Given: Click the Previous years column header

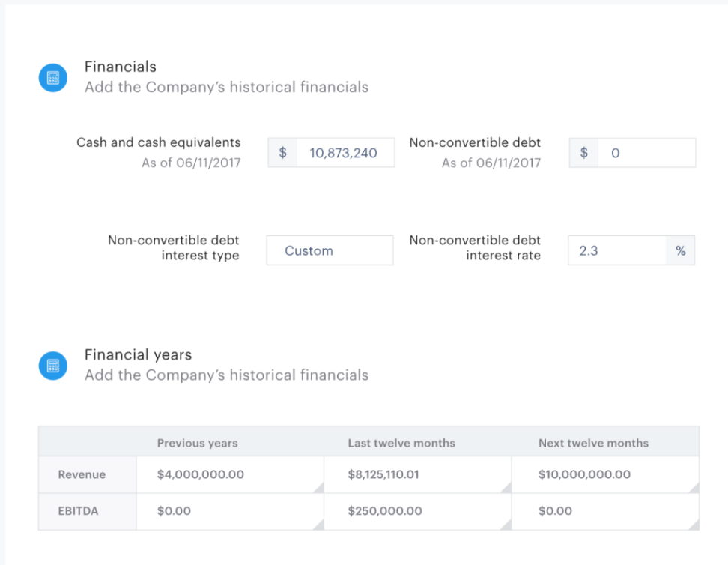Looking at the screenshot, I should pyautogui.click(x=197, y=443).
